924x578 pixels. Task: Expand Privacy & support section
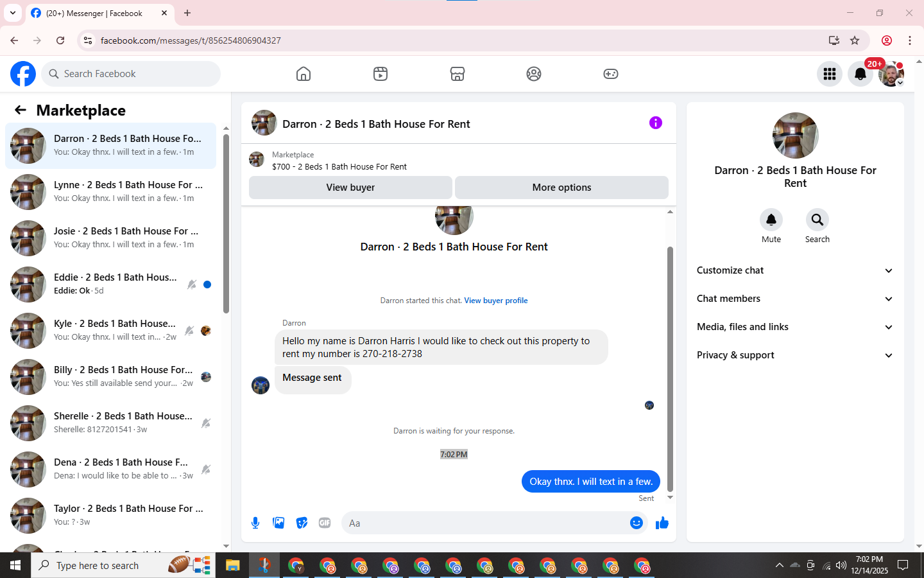pos(795,355)
